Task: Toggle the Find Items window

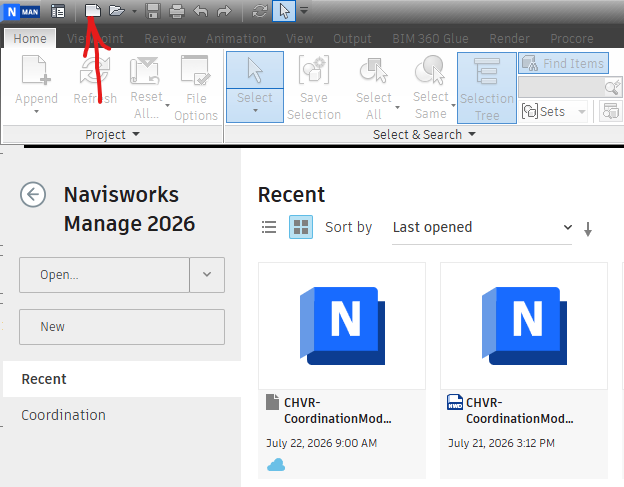Action: click(563, 63)
